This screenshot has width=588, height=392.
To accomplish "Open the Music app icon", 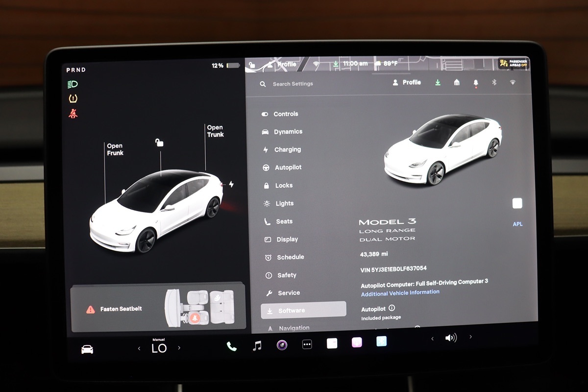I will coord(257,346).
